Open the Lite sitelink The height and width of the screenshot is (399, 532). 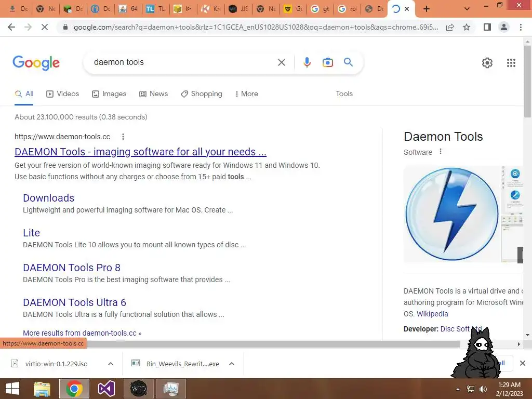(x=31, y=233)
